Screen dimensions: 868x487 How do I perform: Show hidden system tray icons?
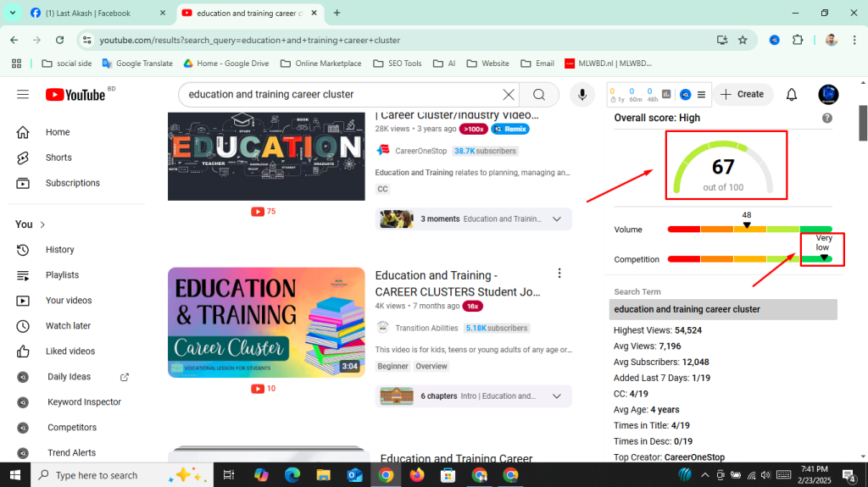[704, 475]
